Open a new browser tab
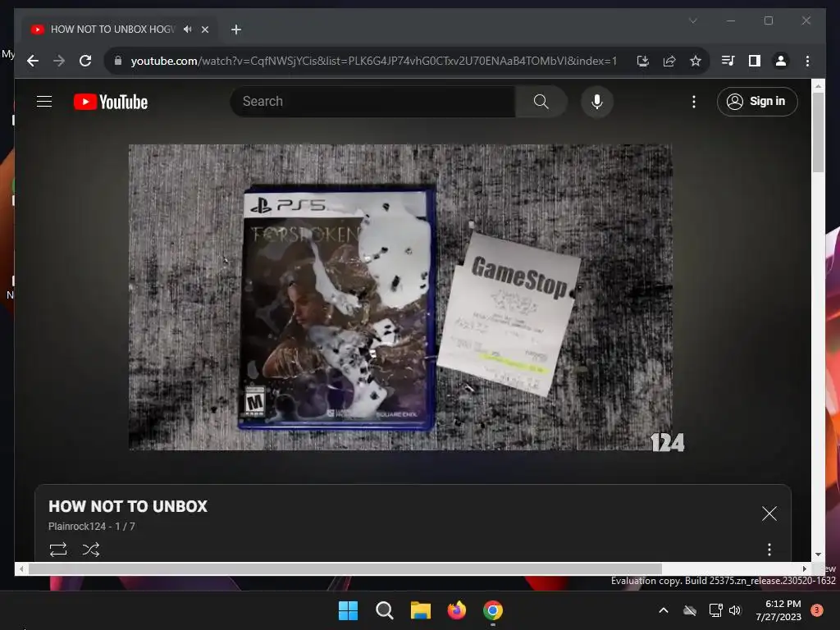The height and width of the screenshot is (630, 840). click(236, 30)
